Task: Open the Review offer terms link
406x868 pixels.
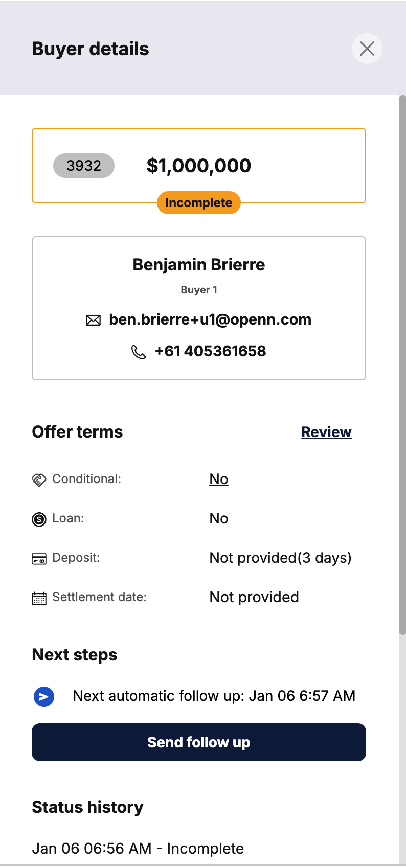Action: point(326,432)
